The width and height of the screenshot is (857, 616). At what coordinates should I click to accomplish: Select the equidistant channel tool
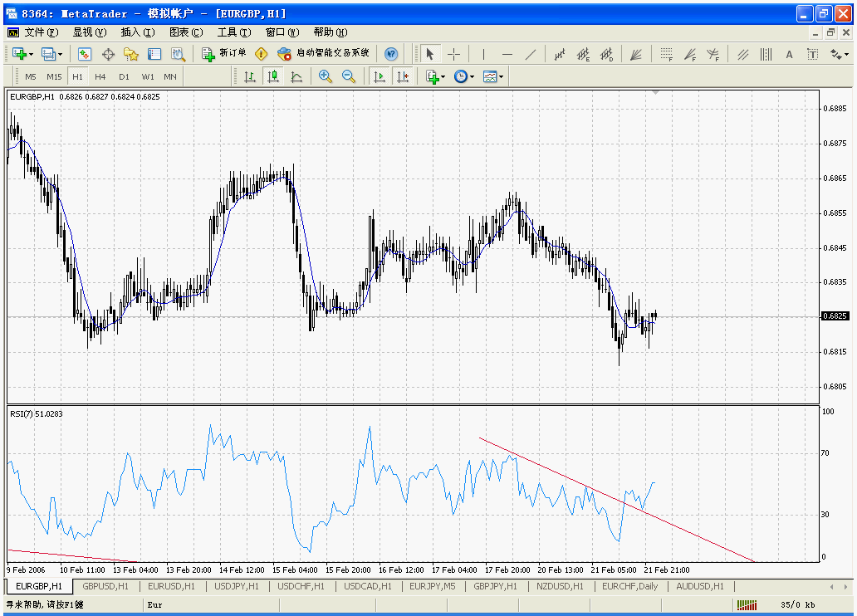[560, 54]
